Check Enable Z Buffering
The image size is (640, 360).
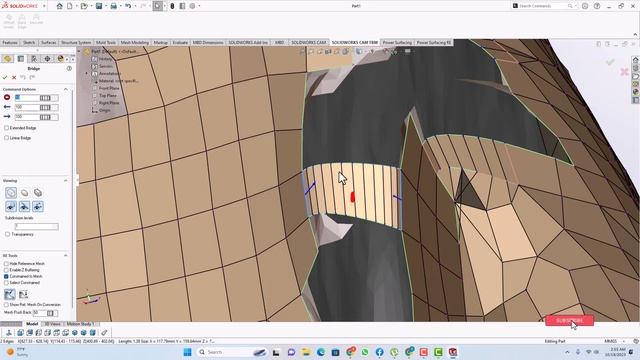[6, 270]
